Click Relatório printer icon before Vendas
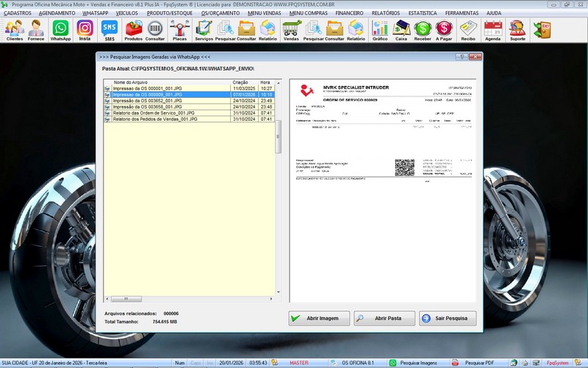588x368 pixels. pyautogui.click(x=268, y=30)
